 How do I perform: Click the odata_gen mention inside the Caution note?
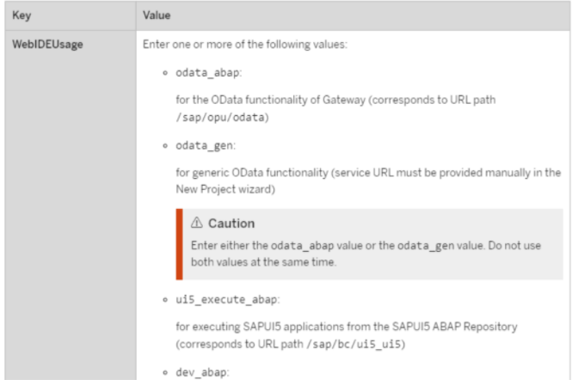426,245
